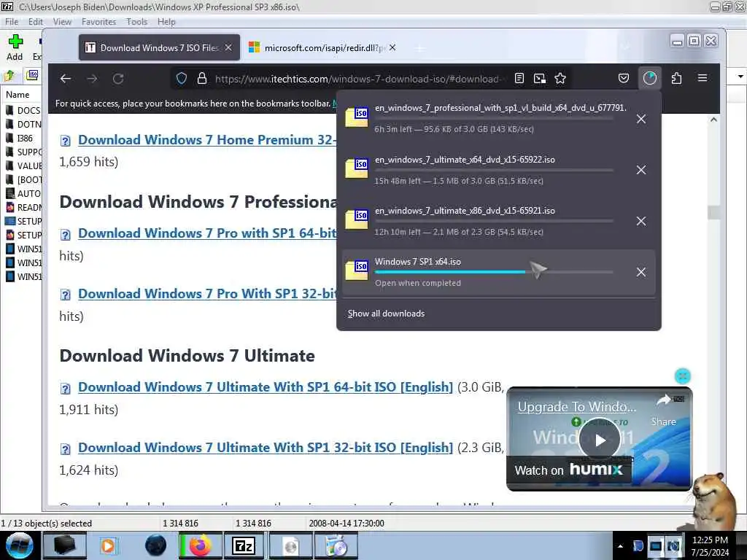Open Download Windows 7 Pro With SP1 32-bit link

point(208,294)
